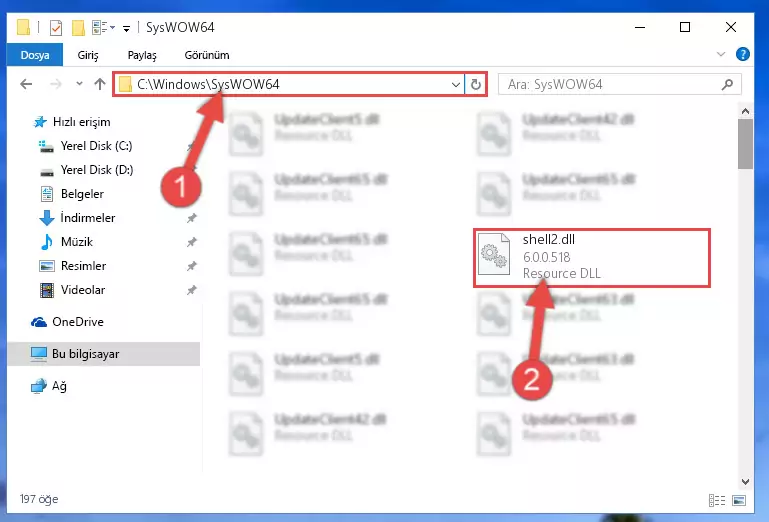Screen dimensions: 769x522
Task: Click the New Folder quick access icon
Action: [78, 28]
